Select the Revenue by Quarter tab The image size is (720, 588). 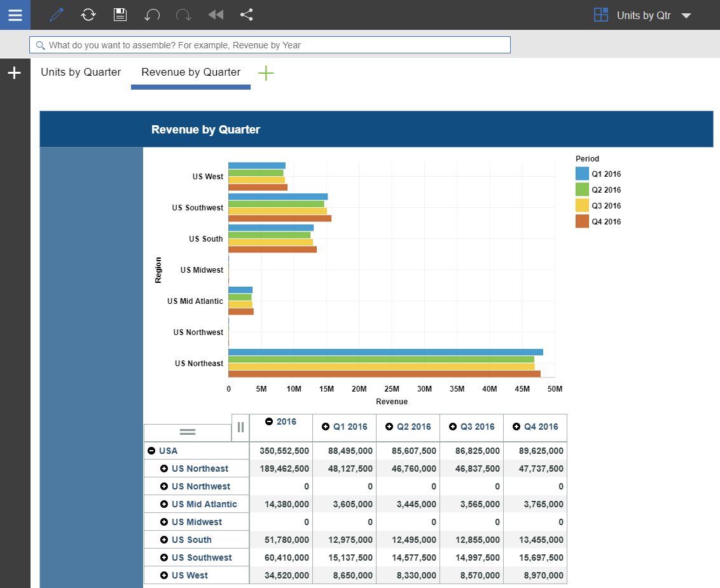[x=191, y=72]
